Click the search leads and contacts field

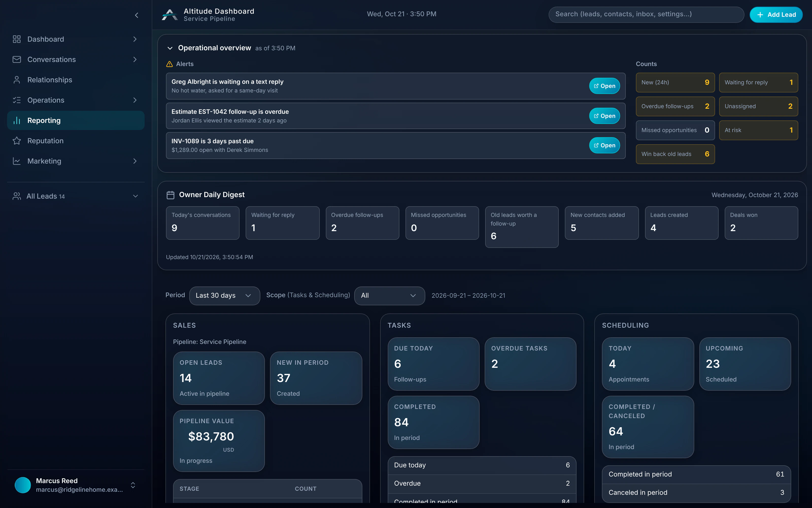tap(646, 14)
